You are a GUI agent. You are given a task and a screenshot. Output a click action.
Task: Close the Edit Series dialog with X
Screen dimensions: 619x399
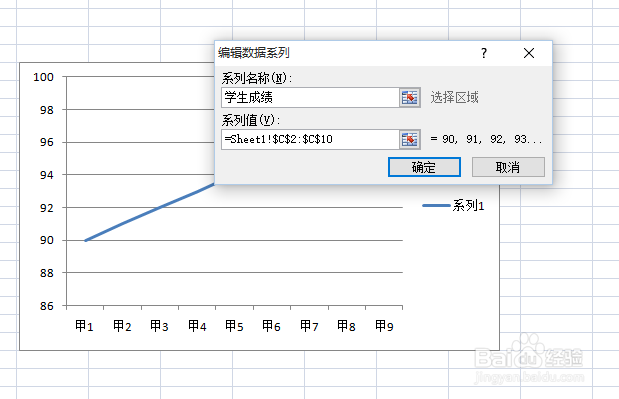[x=529, y=53]
